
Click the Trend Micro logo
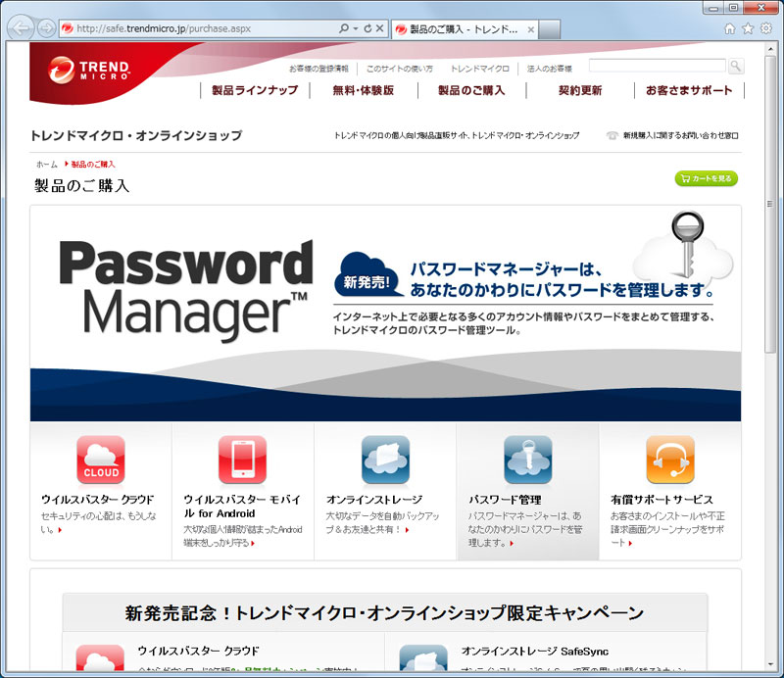coord(89,70)
